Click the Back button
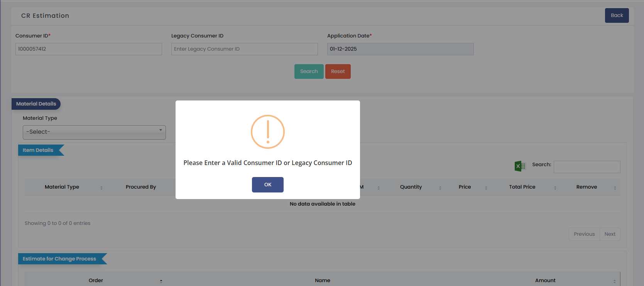This screenshot has height=286, width=644. pos(617,15)
